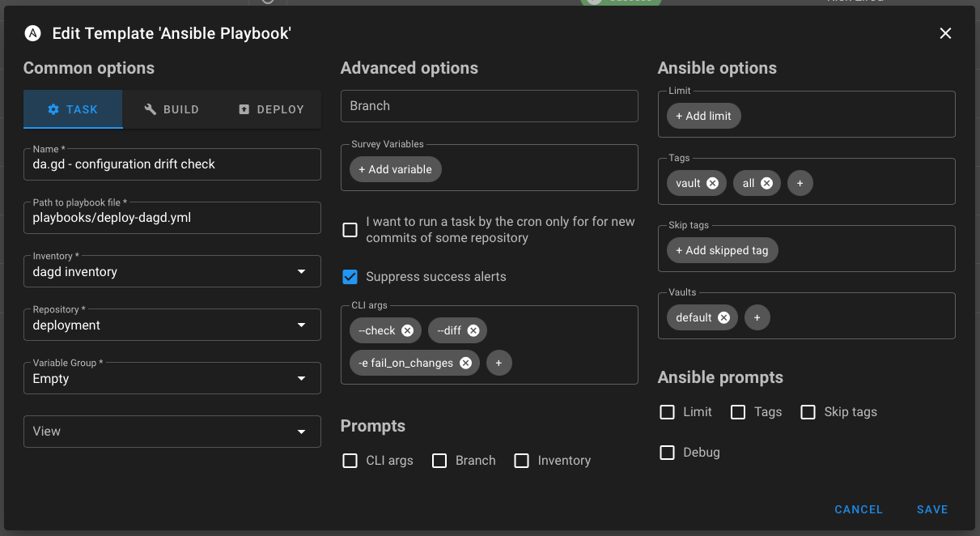This screenshot has width=980, height=536.
Task: Click the Deploy tab arrow icon
Action: (x=244, y=109)
